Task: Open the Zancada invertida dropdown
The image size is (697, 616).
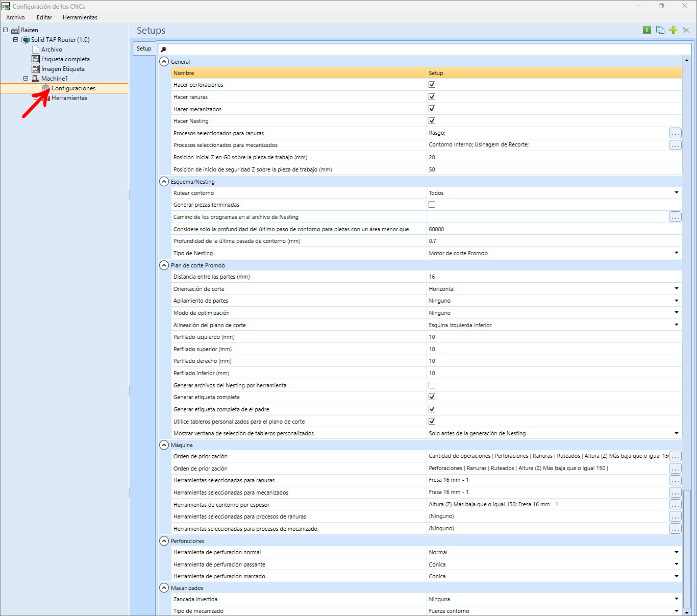Action: [677, 599]
